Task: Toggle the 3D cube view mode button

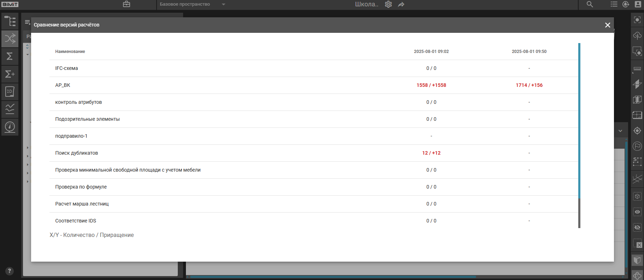Action: coord(637,261)
